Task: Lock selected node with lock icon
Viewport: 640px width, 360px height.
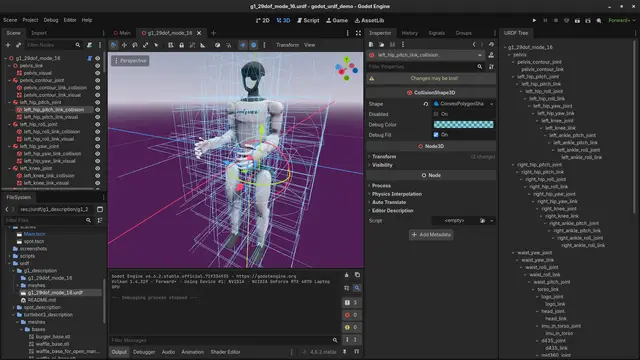Action: coord(182,45)
